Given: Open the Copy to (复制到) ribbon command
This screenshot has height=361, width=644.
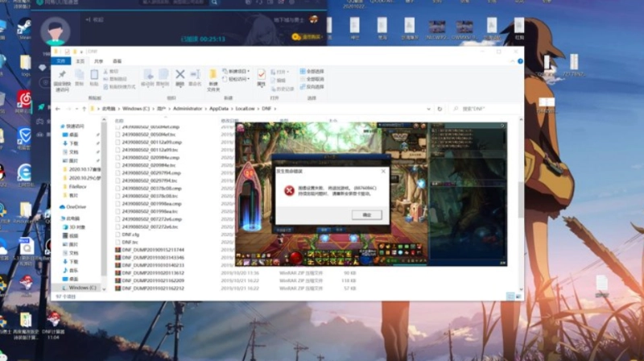Looking at the screenshot, I should pos(163,77).
